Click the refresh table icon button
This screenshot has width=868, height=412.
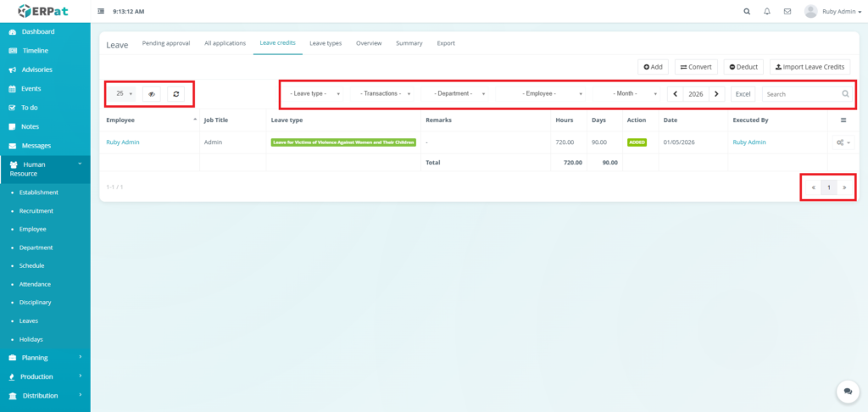175,94
